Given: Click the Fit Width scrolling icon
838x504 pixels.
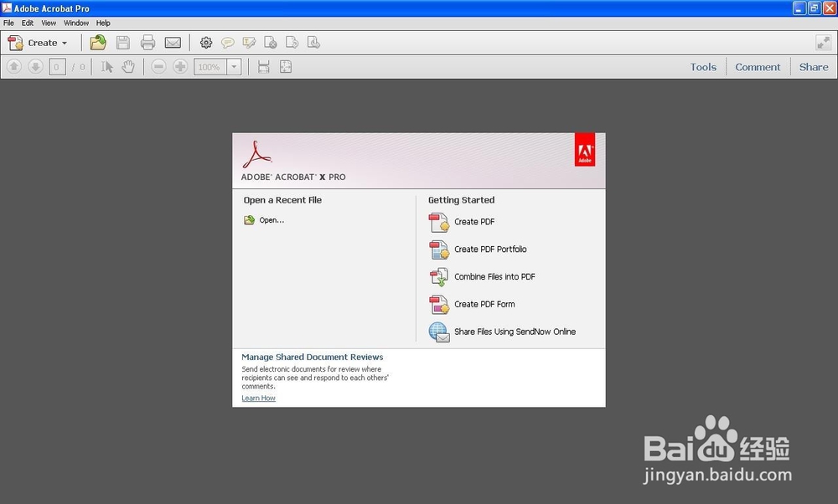Looking at the screenshot, I should coord(263,67).
